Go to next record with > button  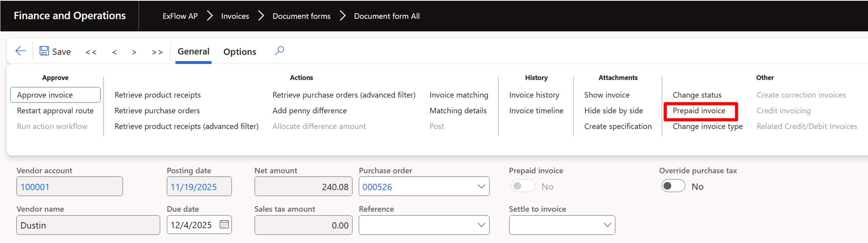[134, 52]
